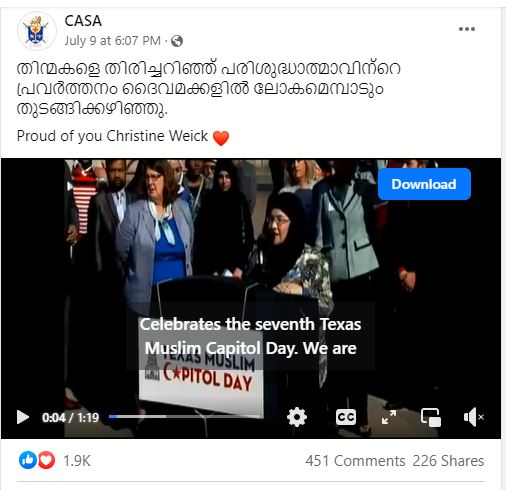The image size is (506, 490).
Task: View the 226 Shares list
Action: (x=448, y=461)
